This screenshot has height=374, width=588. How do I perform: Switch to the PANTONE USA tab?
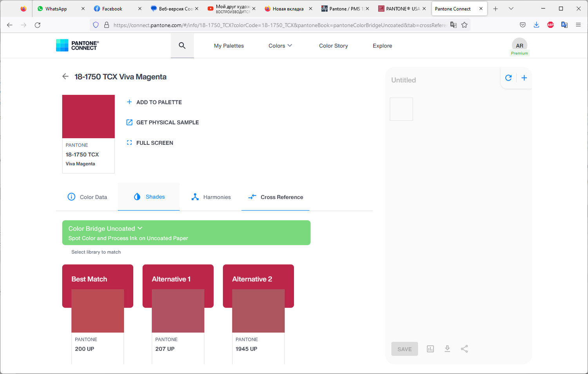click(x=402, y=9)
